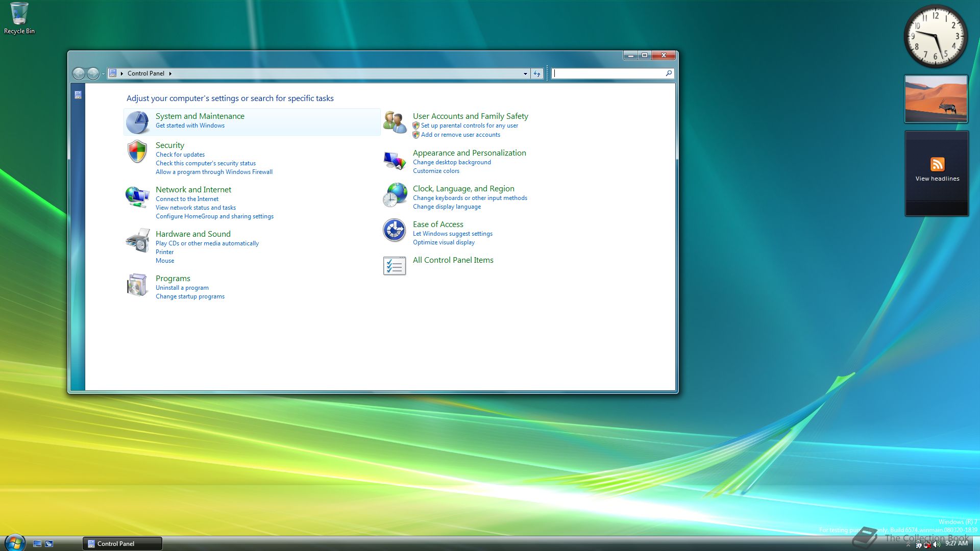Click Configure HomeGroup and sharing settings
The height and width of the screenshot is (551, 980).
pyautogui.click(x=214, y=216)
